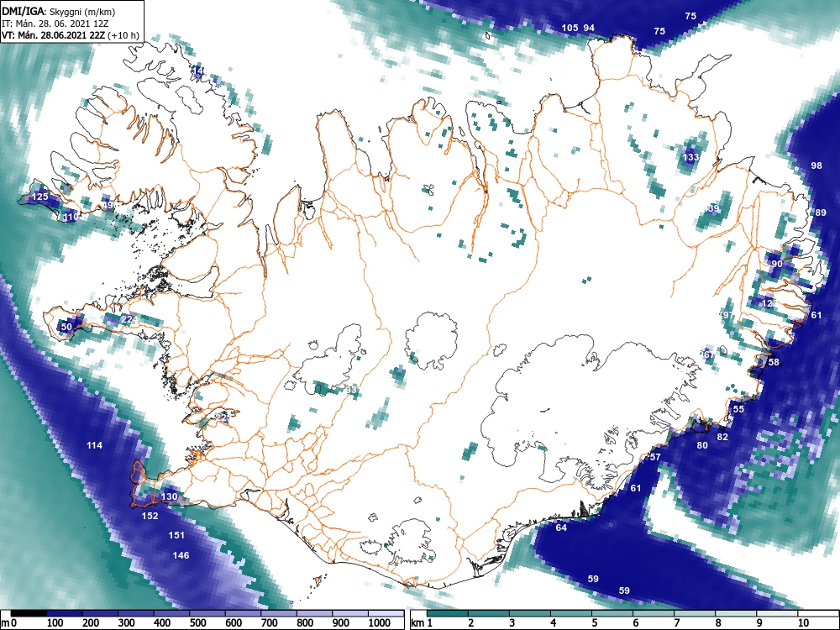Click the '152' visibility value
This screenshot has height=630, width=840.
(x=150, y=516)
